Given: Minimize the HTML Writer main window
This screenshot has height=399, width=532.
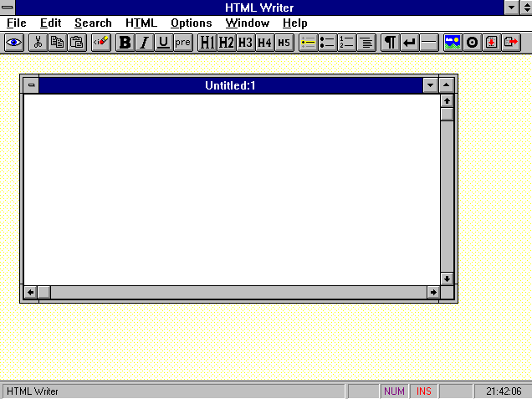Looking at the screenshot, I should coord(511,8).
